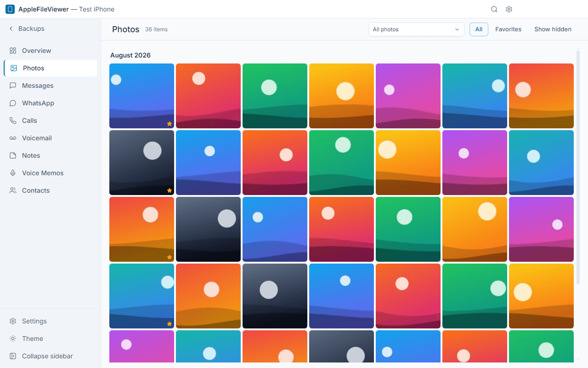Click the Contacts people icon
The image size is (588, 368).
pyautogui.click(x=13, y=190)
